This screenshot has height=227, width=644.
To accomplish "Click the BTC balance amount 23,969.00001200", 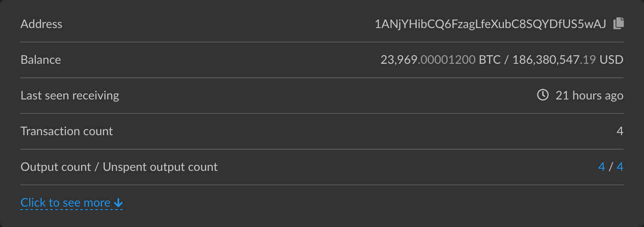I will pos(428,60).
